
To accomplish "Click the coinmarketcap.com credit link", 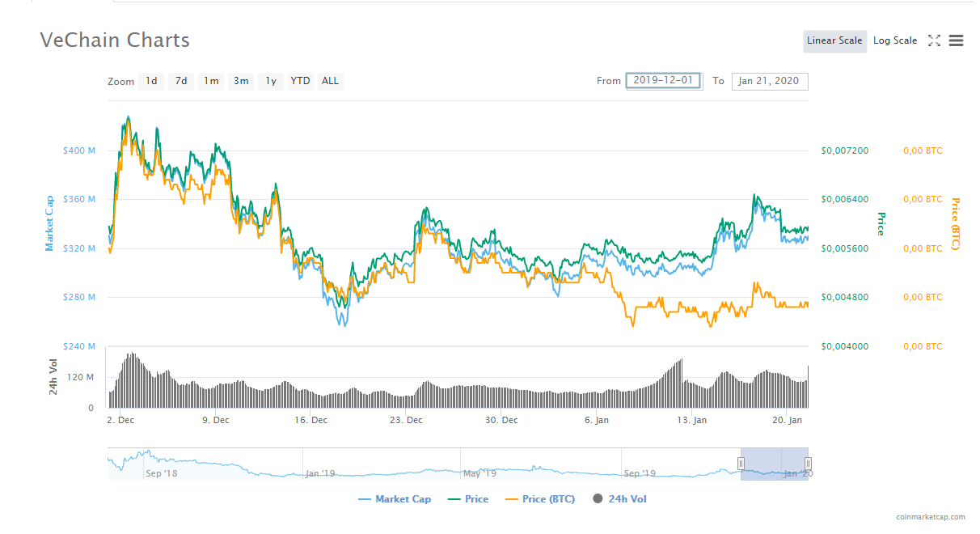I will (931, 516).
